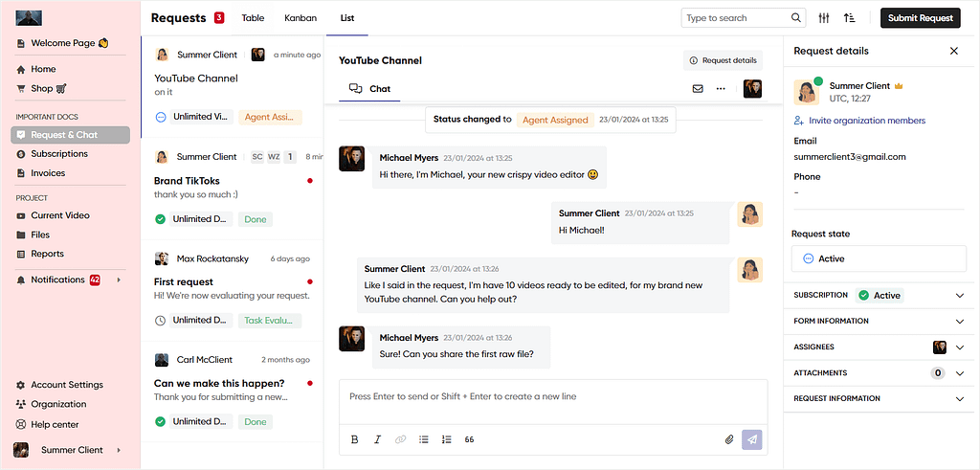Insert a bulleted list
Viewport: 980px width, 470px height.
(x=424, y=439)
